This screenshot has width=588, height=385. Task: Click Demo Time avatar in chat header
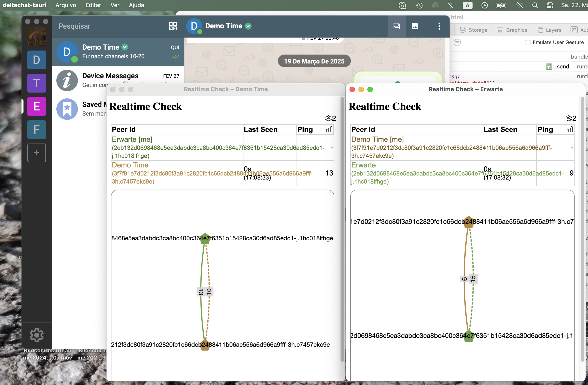tap(194, 26)
